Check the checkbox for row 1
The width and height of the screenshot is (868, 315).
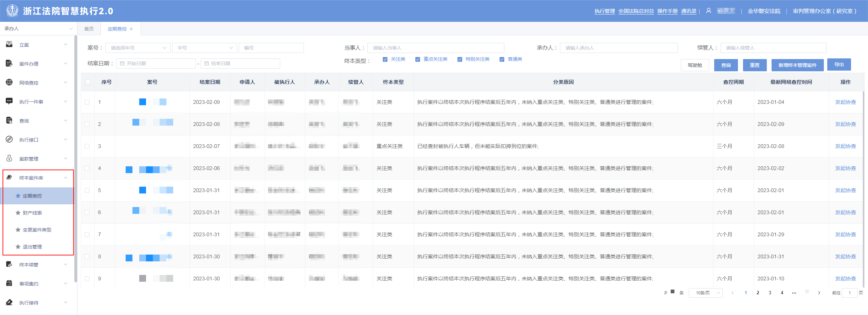[x=87, y=102]
